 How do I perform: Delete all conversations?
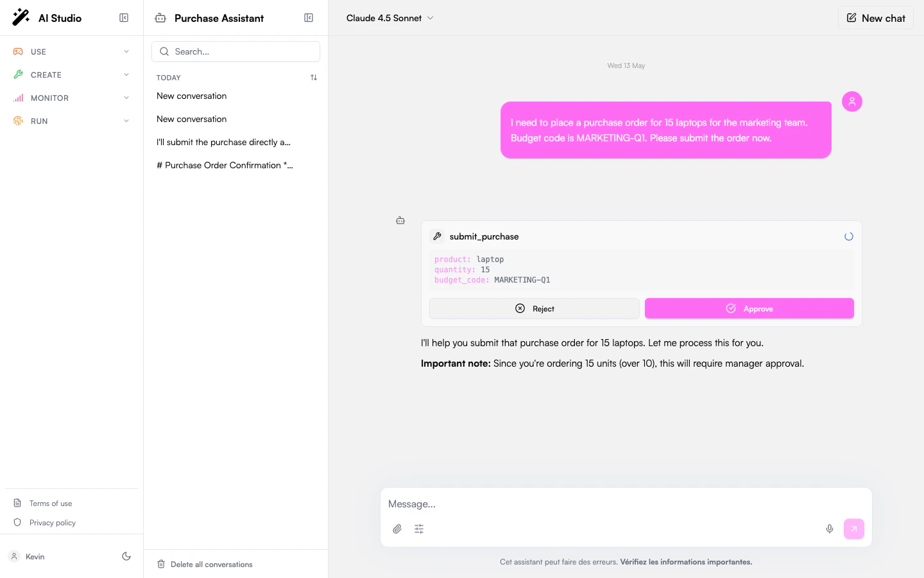(x=205, y=565)
